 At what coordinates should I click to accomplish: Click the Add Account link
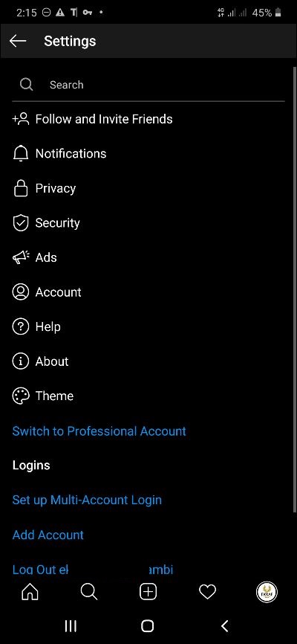48,535
